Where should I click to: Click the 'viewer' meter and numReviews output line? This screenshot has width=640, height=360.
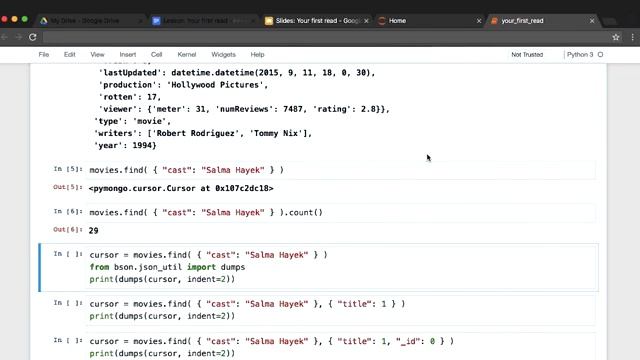[x=244, y=109]
